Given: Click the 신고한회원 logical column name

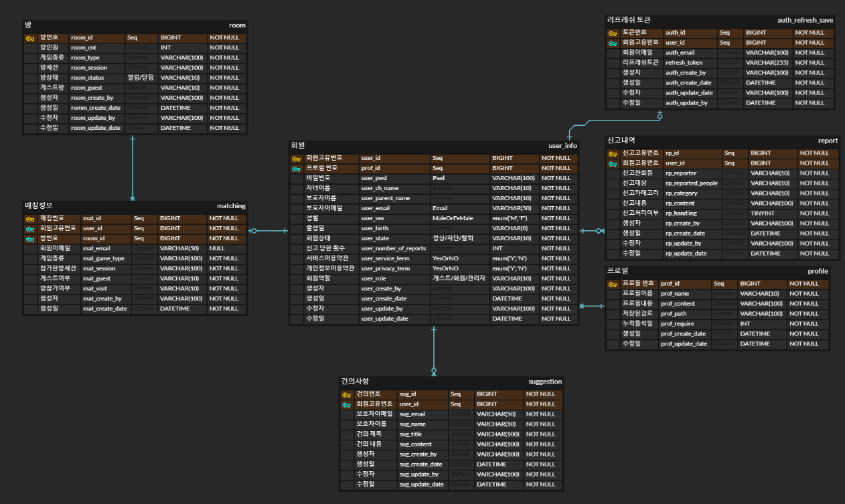Looking at the screenshot, I should click(637, 173).
